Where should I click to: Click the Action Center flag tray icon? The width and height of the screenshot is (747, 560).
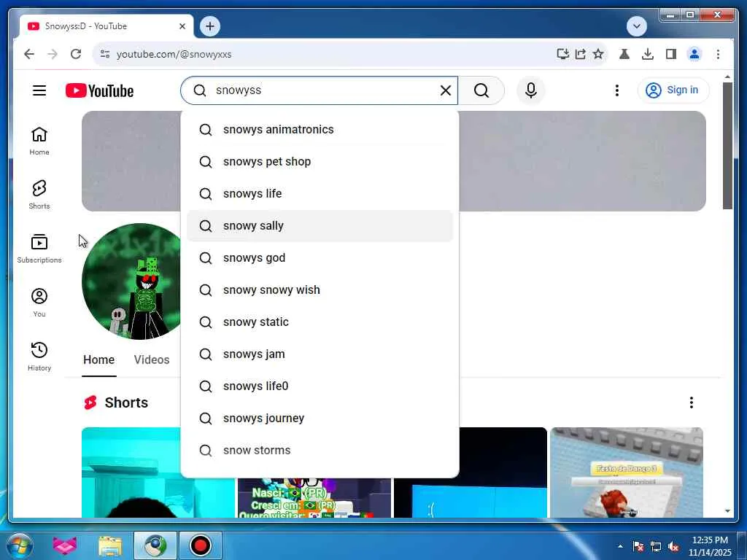pyautogui.click(x=638, y=547)
